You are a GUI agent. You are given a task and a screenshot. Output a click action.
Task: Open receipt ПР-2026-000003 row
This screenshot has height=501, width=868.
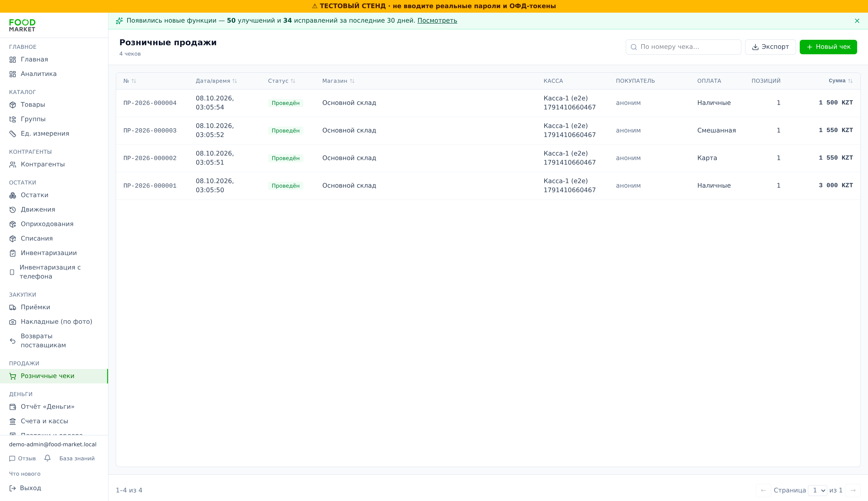pos(488,130)
